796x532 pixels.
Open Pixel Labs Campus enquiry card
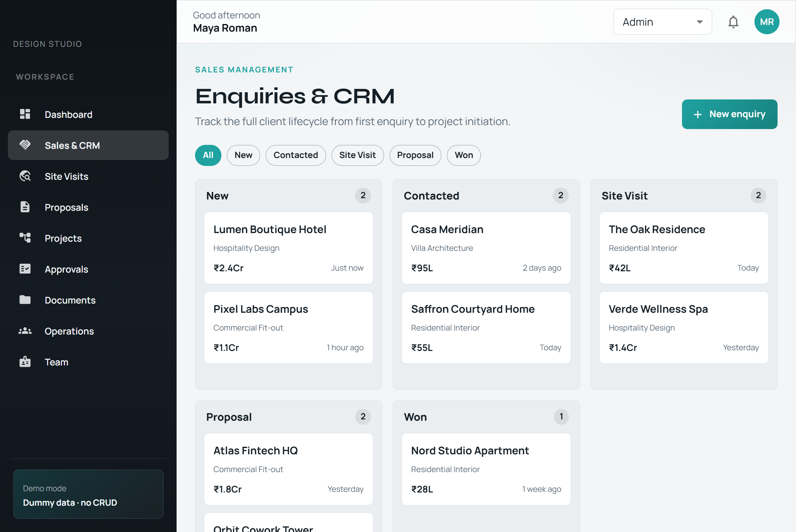click(x=289, y=328)
